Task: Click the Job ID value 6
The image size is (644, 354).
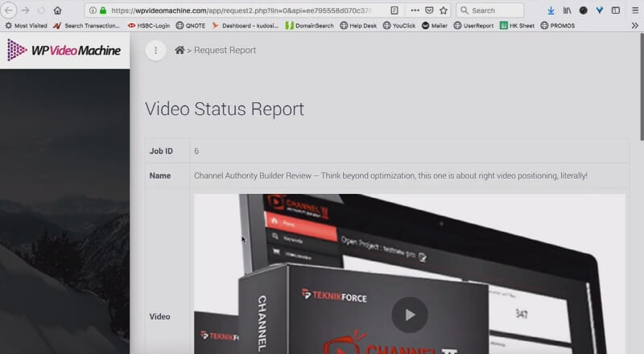Action: [x=196, y=151]
